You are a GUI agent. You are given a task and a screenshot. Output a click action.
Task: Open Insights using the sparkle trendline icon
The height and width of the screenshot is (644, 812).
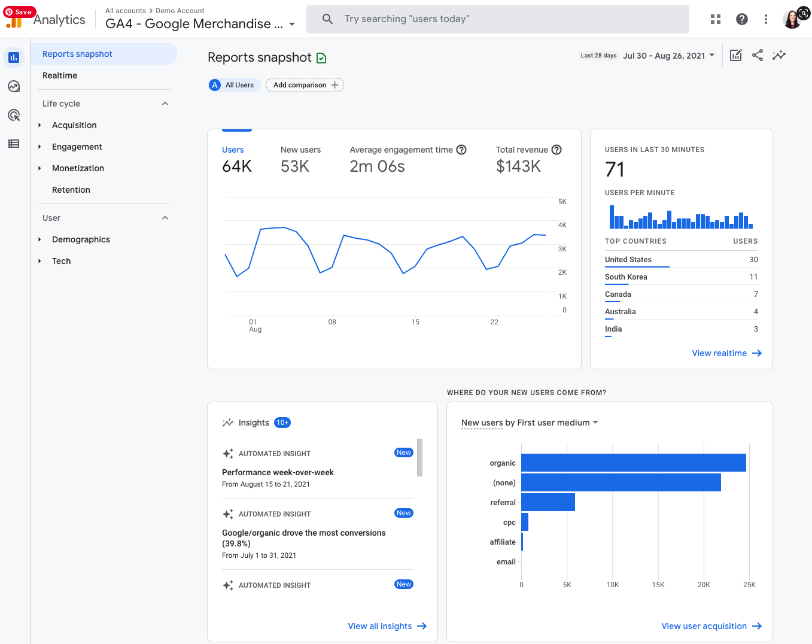point(779,55)
